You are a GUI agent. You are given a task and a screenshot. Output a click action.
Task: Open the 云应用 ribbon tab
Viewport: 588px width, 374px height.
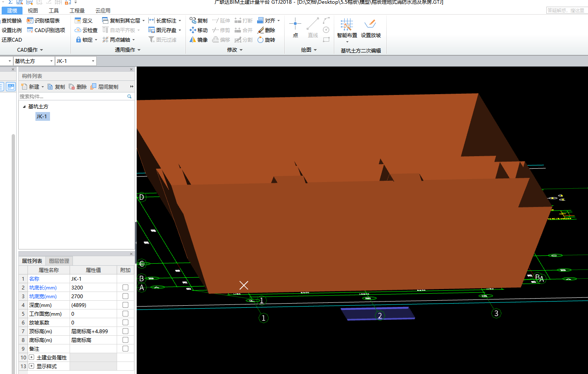click(103, 10)
